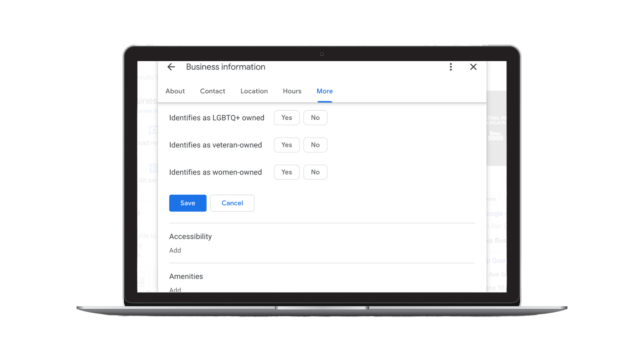Image resolution: width=644 pixels, height=362 pixels.
Task: Click the More tab
Action: pyautogui.click(x=324, y=91)
